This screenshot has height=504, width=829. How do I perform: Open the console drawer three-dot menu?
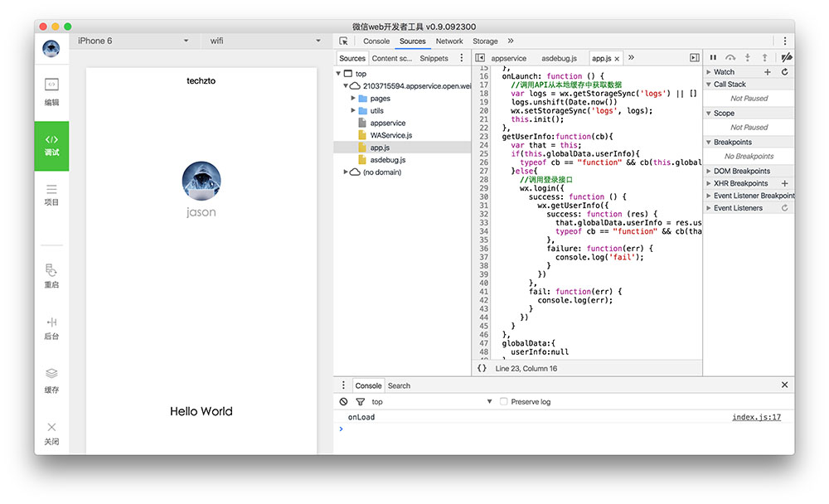pos(344,385)
